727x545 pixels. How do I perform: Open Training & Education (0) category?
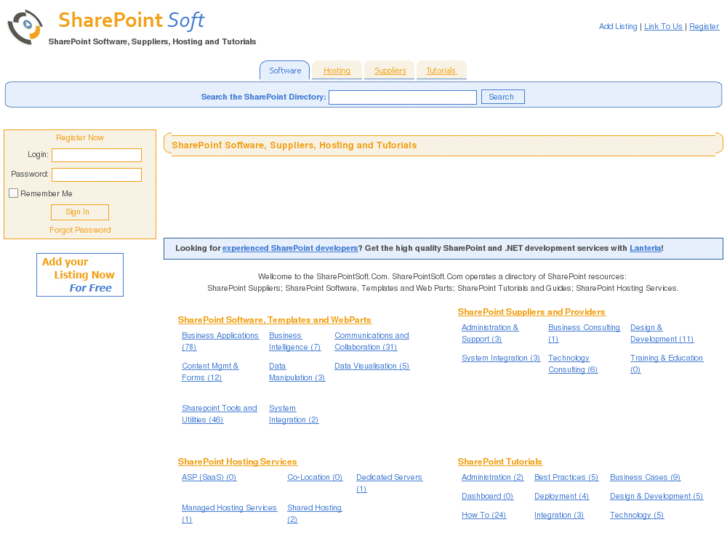pos(666,364)
